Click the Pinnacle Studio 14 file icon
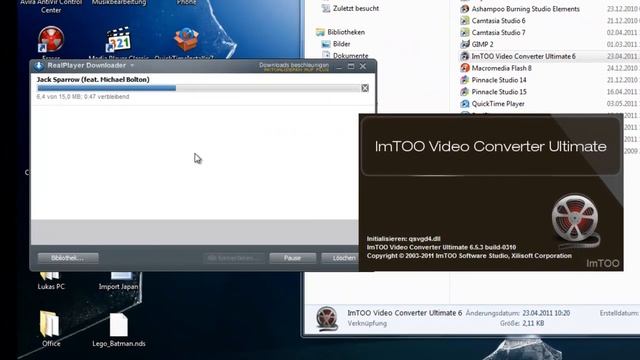The image size is (640, 360). 464,80
